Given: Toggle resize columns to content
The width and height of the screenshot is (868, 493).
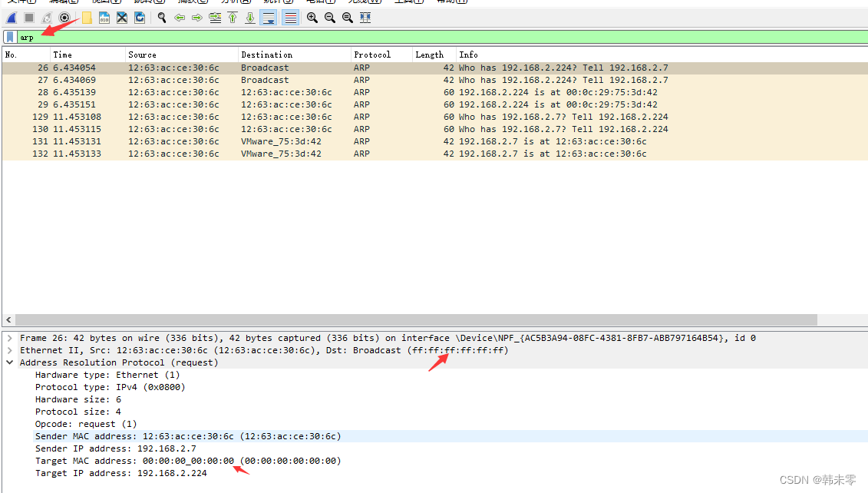Looking at the screenshot, I should 364,17.
